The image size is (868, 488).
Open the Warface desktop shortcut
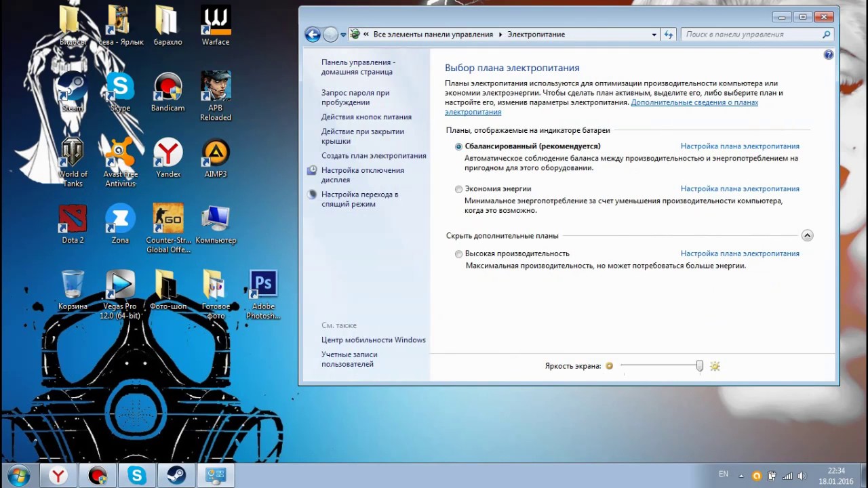216,26
